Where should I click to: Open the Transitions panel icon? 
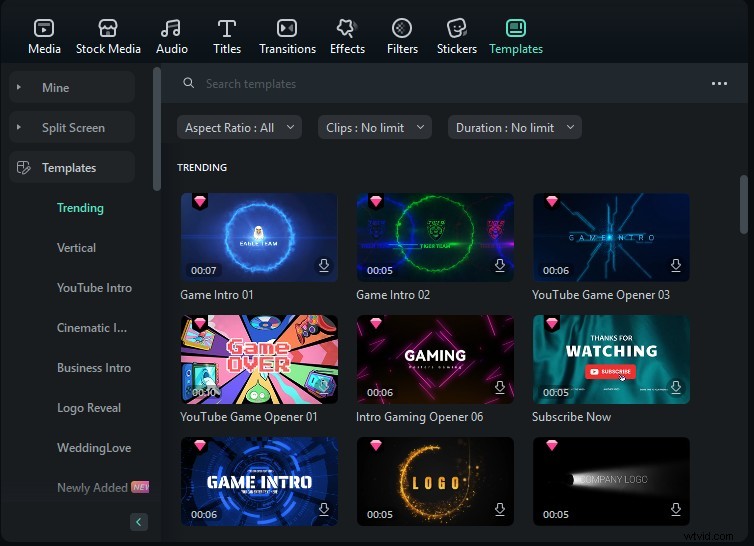point(287,28)
